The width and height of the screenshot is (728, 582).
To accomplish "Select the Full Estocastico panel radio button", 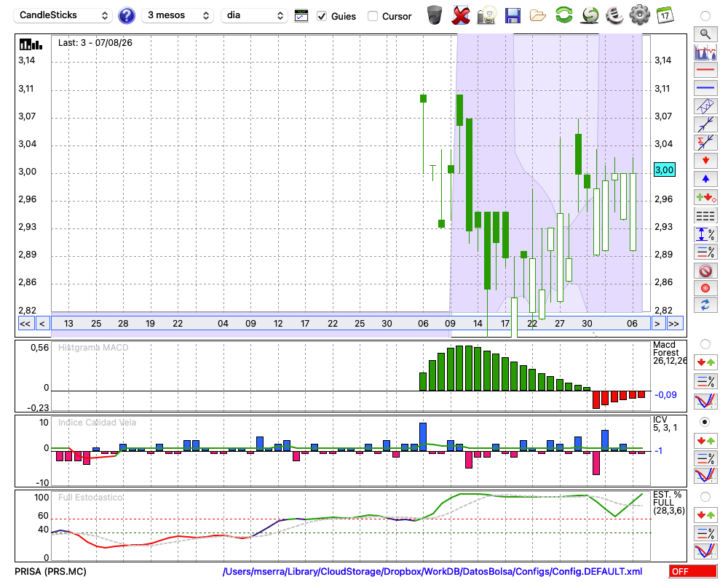I will click(x=705, y=497).
